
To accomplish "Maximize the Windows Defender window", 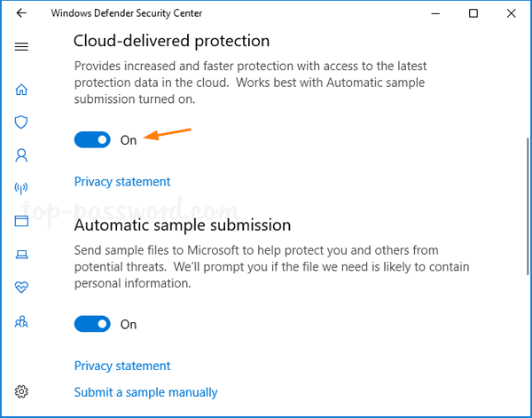I will point(473,13).
